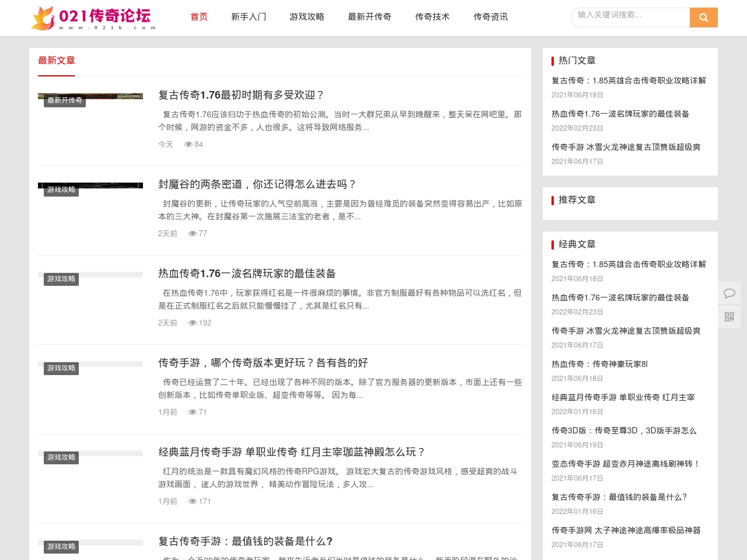
Task: Open article 封魔谷的两条密道，你还记得怎么进去吗？
Action: pyautogui.click(x=257, y=184)
